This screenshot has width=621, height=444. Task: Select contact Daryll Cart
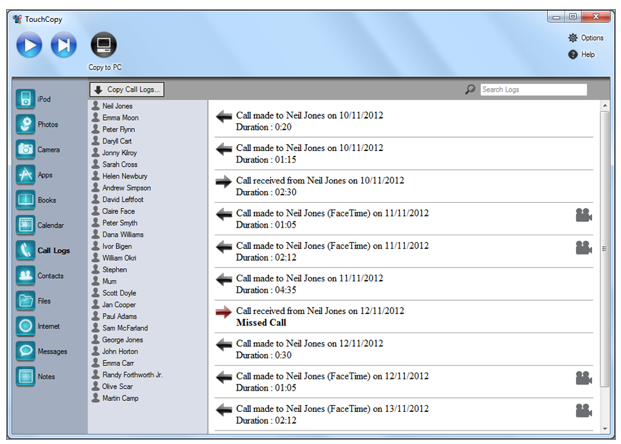112,141
